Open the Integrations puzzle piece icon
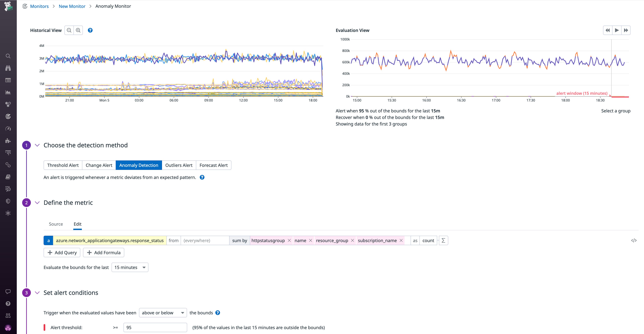The image size is (644, 334). click(8, 140)
